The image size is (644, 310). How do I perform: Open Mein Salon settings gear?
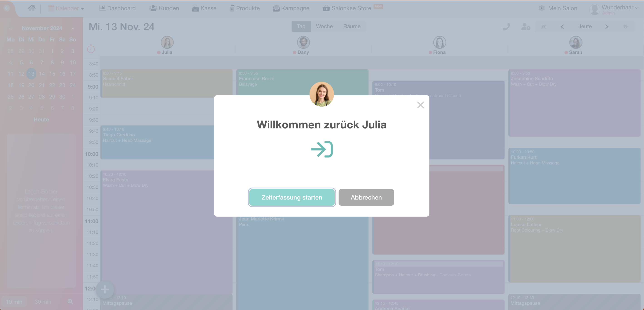click(542, 8)
